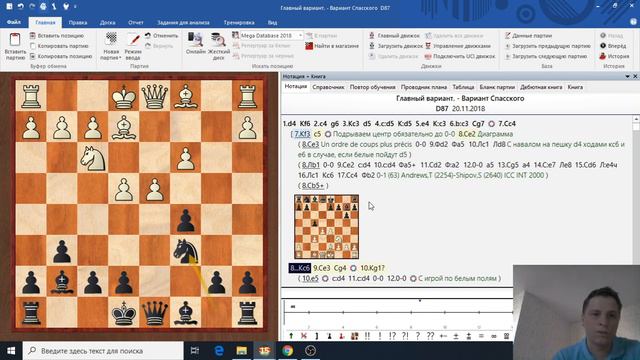The width and height of the screenshot is (640, 360).
Task: Select the Таблица tab
Action: click(x=463, y=87)
